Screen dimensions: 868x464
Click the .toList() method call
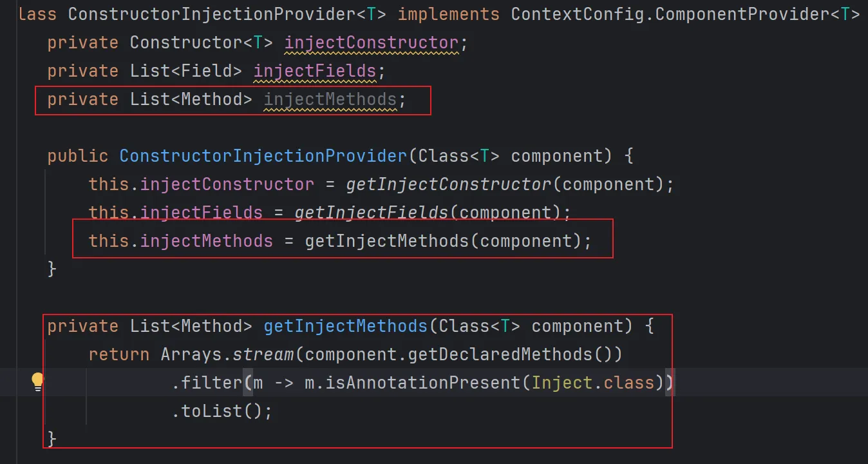click(216, 411)
